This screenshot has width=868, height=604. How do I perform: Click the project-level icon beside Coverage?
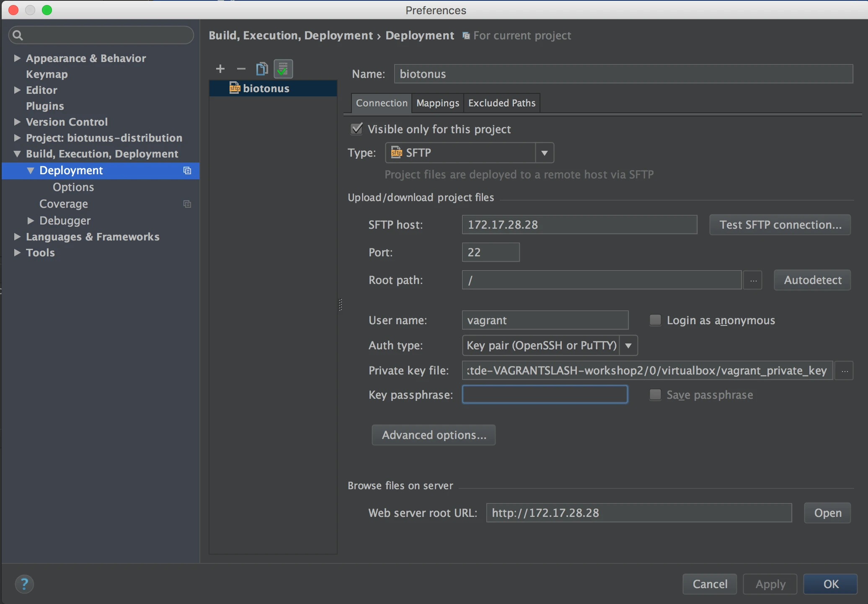pos(187,204)
